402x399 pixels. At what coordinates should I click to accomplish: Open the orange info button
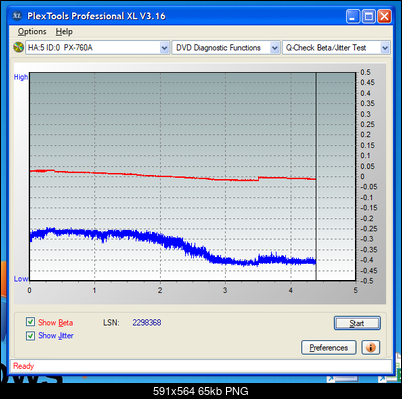(370, 347)
